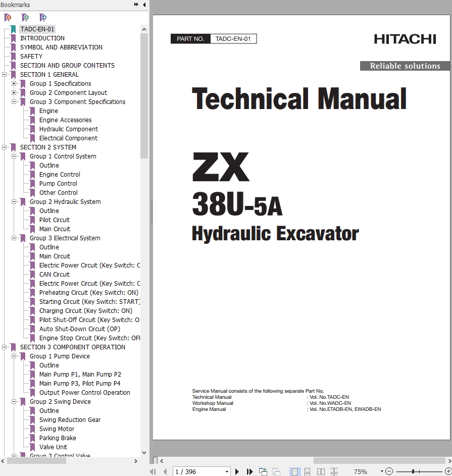The height and width of the screenshot is (476, 452).
Task: Go to the next page
Action: coord(237,471)
